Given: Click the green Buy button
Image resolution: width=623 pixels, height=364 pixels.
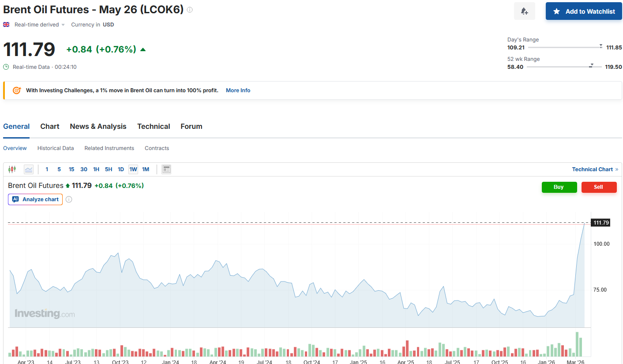Looking at the screenshot, I should tap(559, 187).
